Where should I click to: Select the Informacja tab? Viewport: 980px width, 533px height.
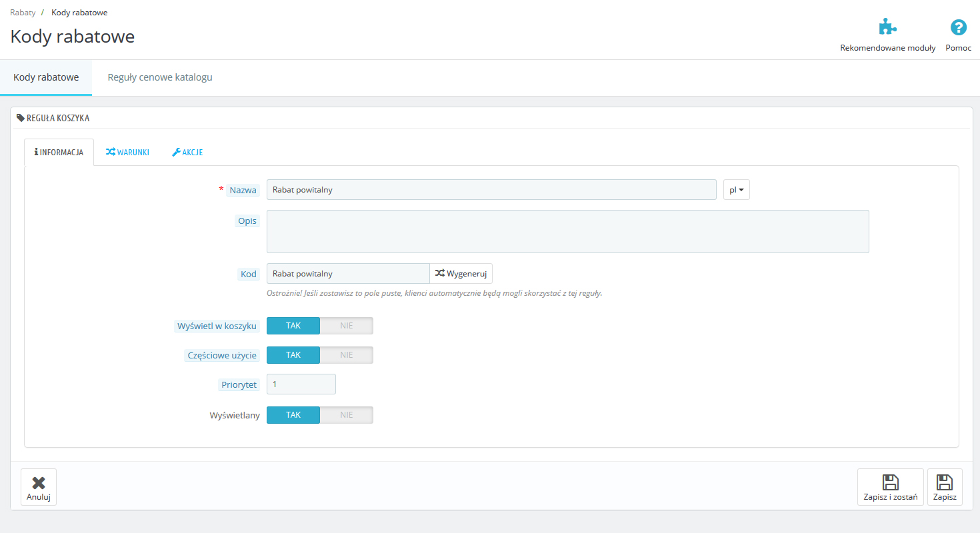click(x=59, y=152)
